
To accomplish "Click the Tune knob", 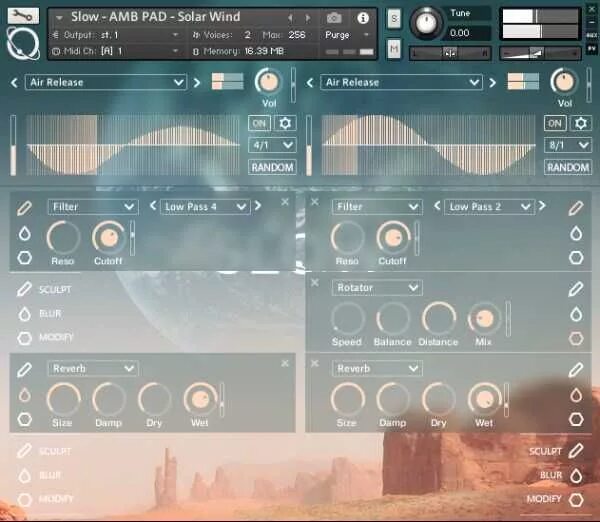I will (x=426, y=22).
